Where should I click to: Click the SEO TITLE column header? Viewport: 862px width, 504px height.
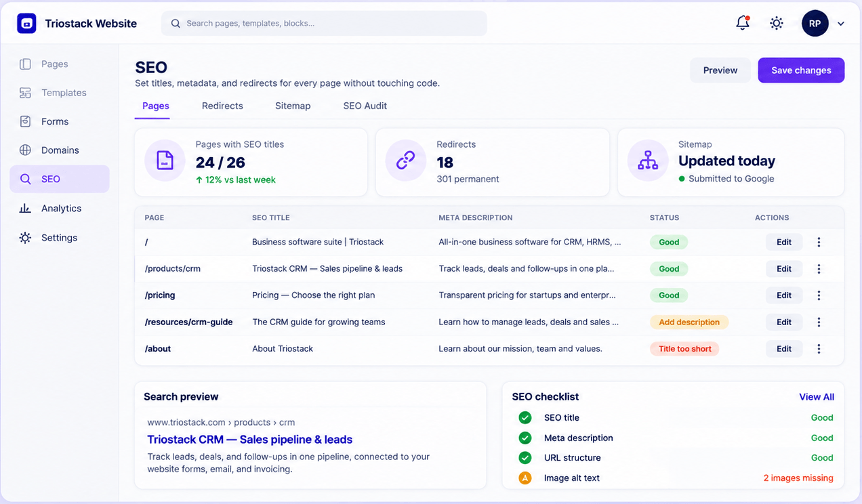[x=271, y=218]
